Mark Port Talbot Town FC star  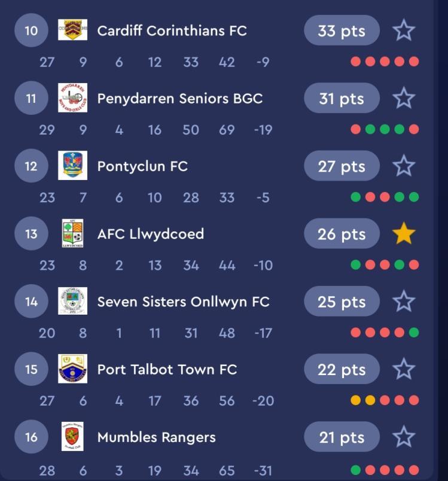[x=404, y=369]
